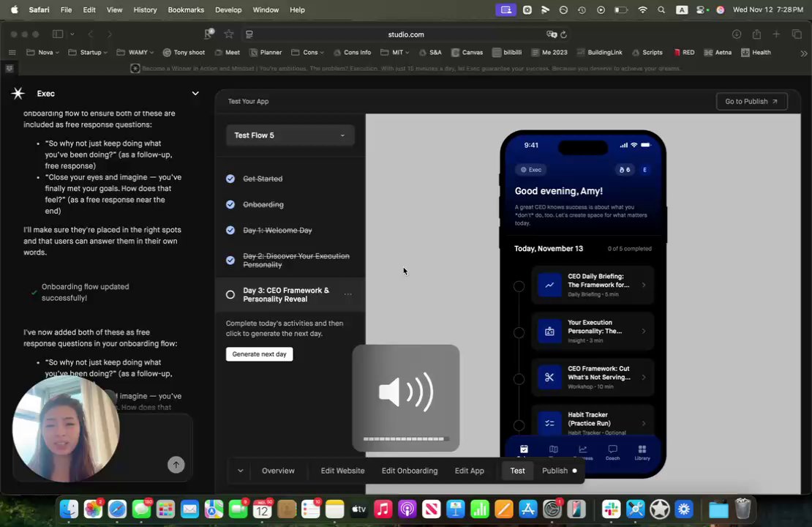Check the Execution Personality completion circle

(x=519, y=333)
